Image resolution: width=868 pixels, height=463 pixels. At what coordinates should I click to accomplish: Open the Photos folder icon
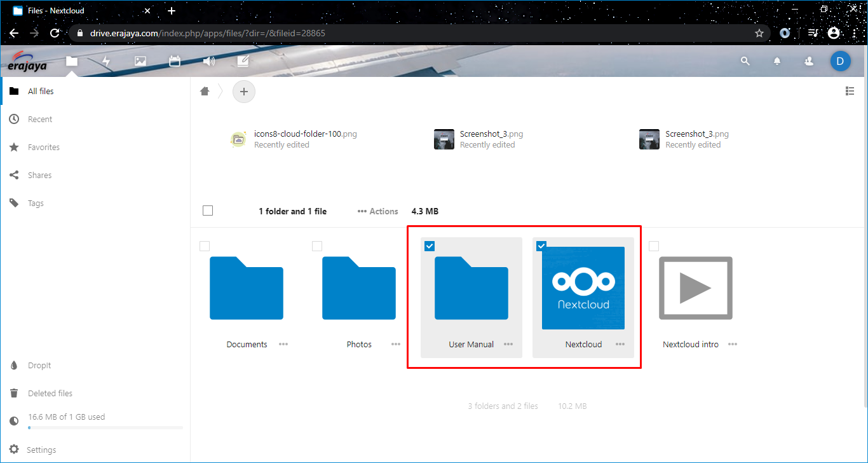(359, 288)
